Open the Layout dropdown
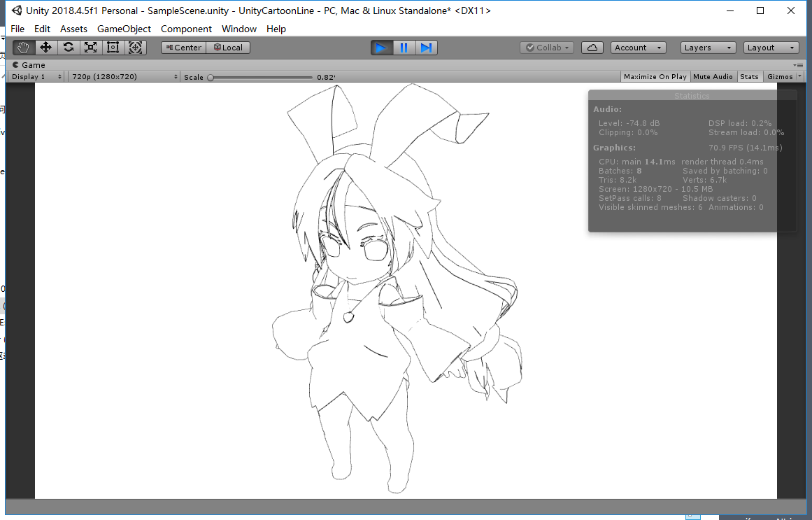Viewport: 812px width, 520px height. point(771,48)
